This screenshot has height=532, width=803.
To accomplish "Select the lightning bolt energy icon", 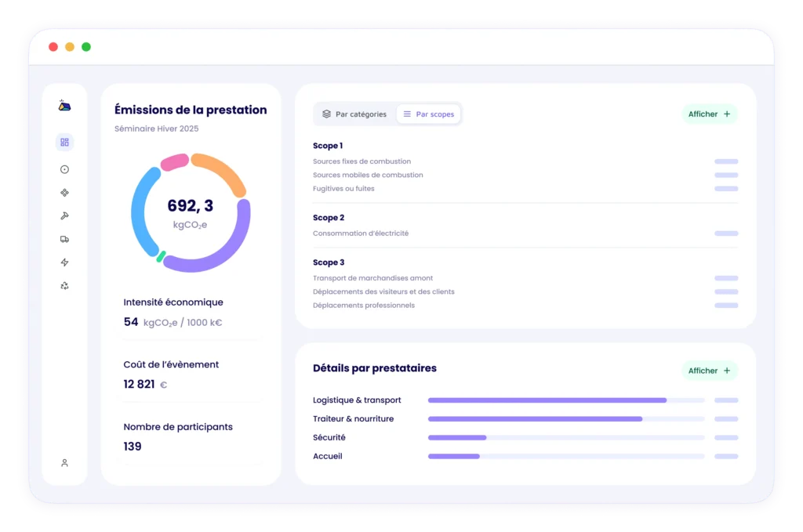I will pos(64,262).
